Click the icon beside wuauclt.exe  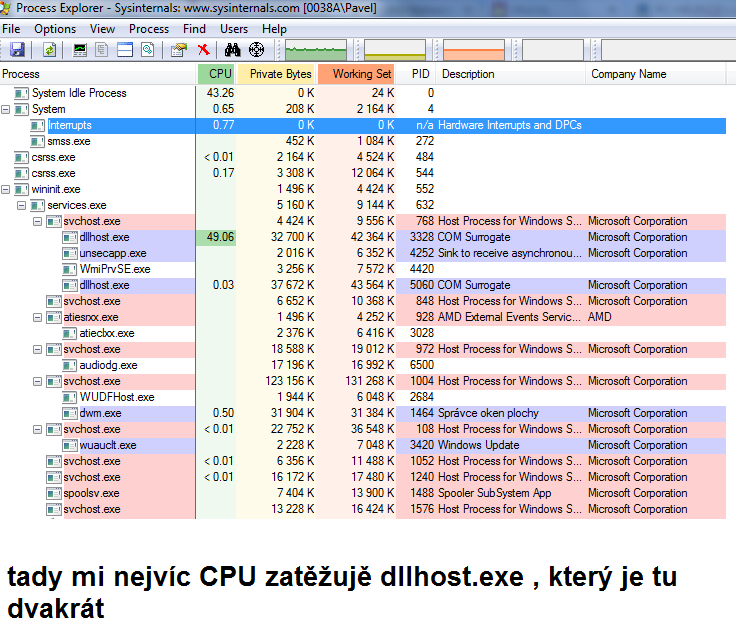(x=69, y=445)
